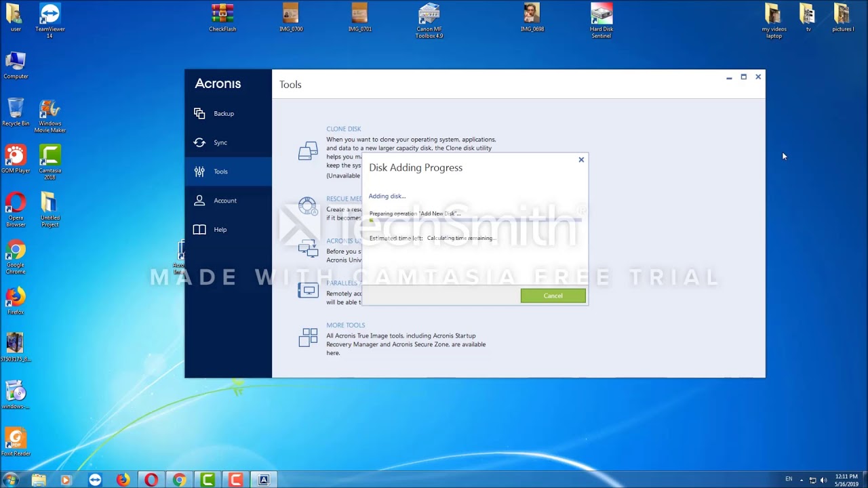Close the Disk Adding Progress dialog
This screenshot has height=488, width=868.
coord(581,160)
